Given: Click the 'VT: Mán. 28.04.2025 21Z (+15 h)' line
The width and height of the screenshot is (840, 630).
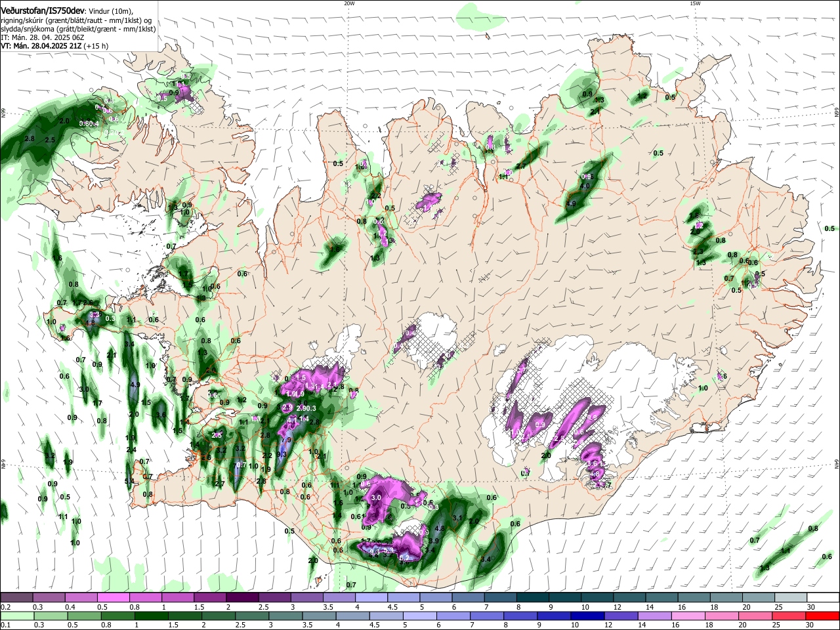Looking at the screenshot, I should coord(55,46).
